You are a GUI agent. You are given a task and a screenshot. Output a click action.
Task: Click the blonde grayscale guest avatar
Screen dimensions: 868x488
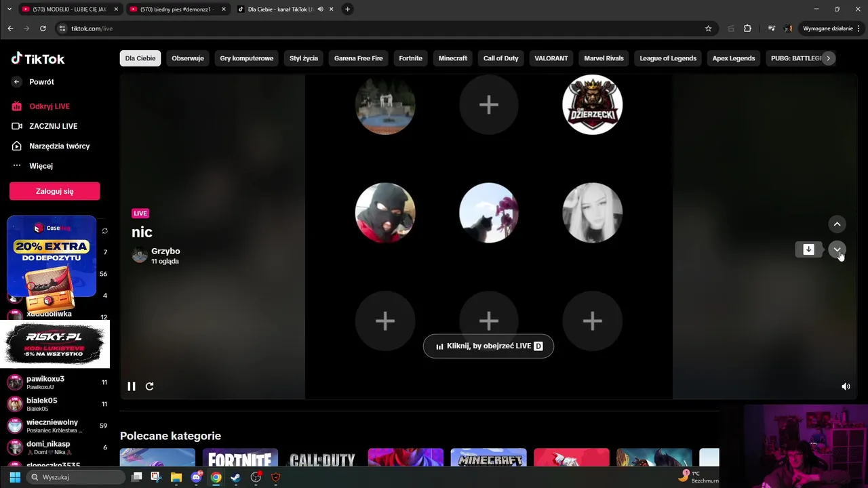(x=592, y=213)
